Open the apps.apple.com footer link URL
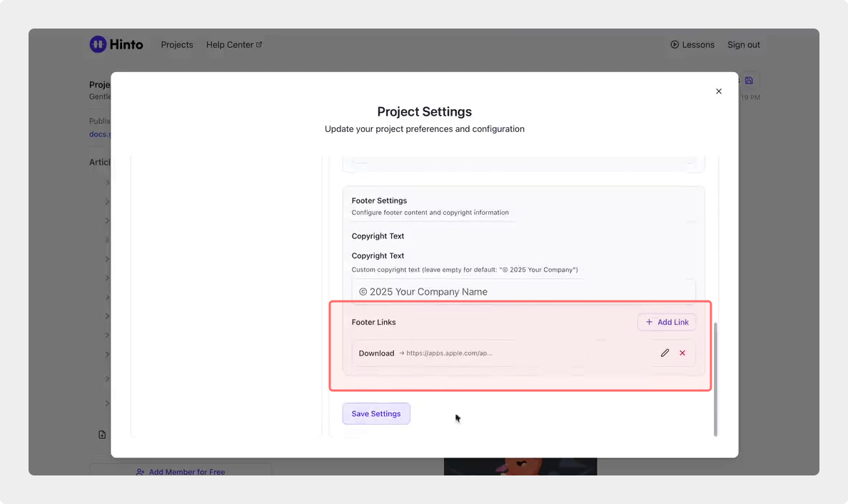 (449, 353)
